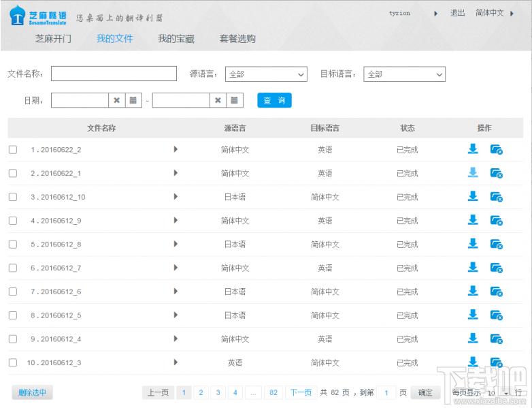
Task: Download file 20160612_4
Action: (x=473, y=339)
